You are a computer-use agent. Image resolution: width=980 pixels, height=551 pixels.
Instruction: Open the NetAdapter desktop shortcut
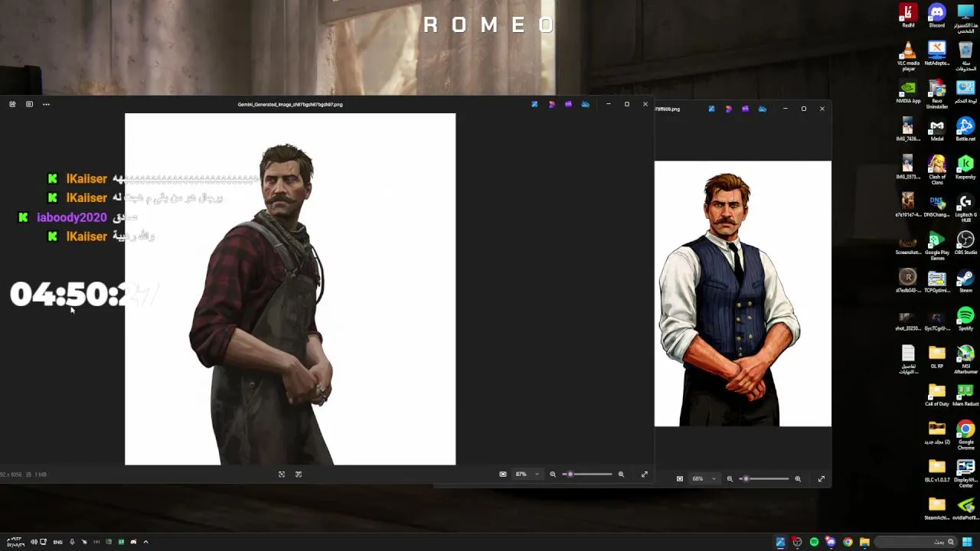(937, 52)
